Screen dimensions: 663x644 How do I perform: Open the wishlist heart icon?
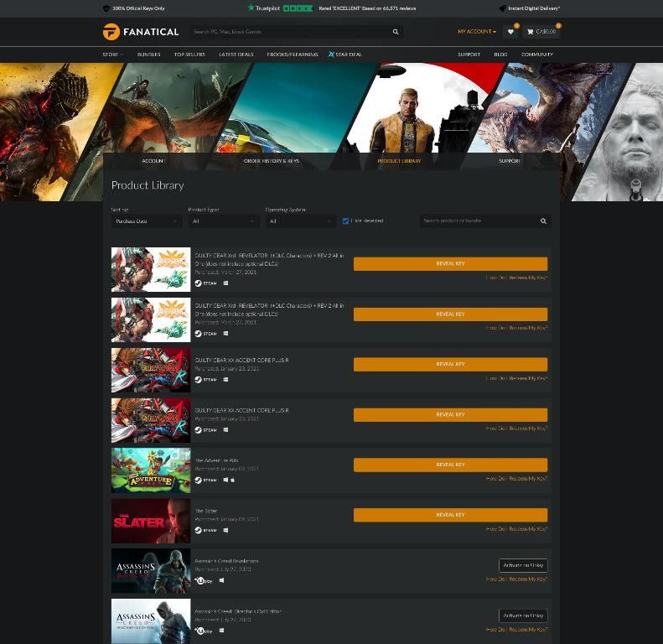coord(510,32)
